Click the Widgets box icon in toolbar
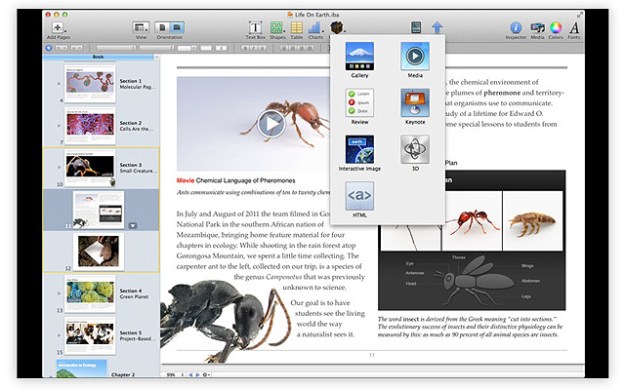Viewport: 625px width, 390px height. 337,28
